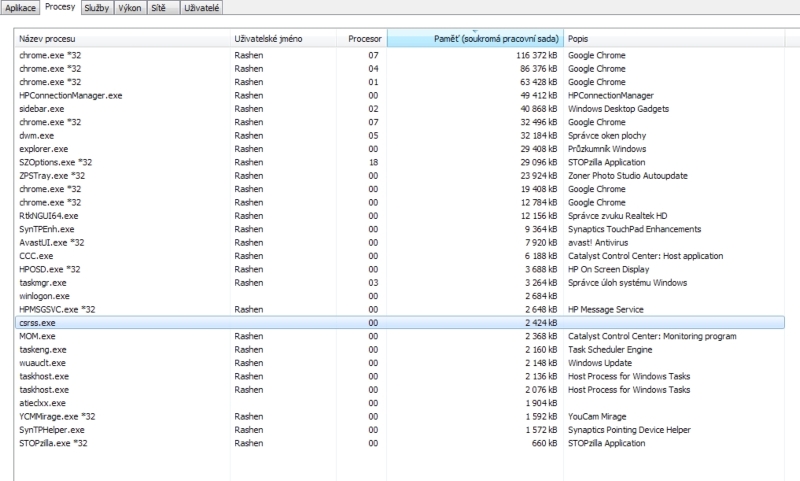Image resolution: width=800 pixels, height=481 pixels.
Task: Select the sidebar.exe process row
Action: (41, 108)
